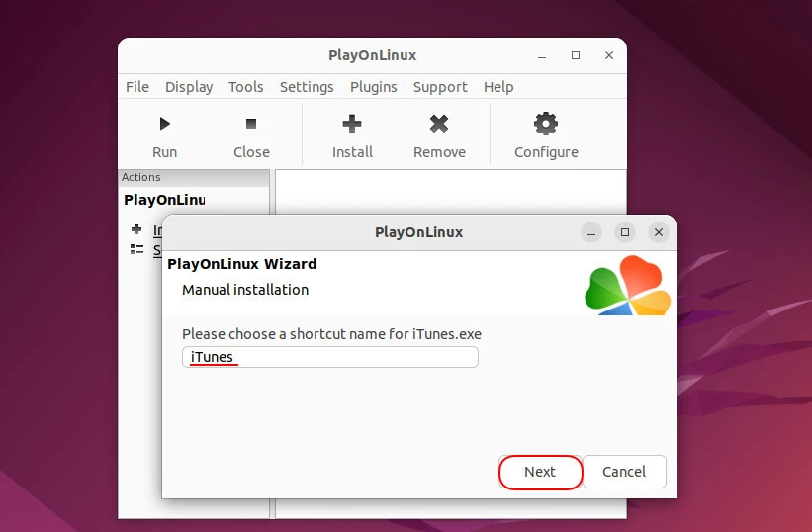Click the PlayOnLinux clover logo in wizard

coord(627,286)
